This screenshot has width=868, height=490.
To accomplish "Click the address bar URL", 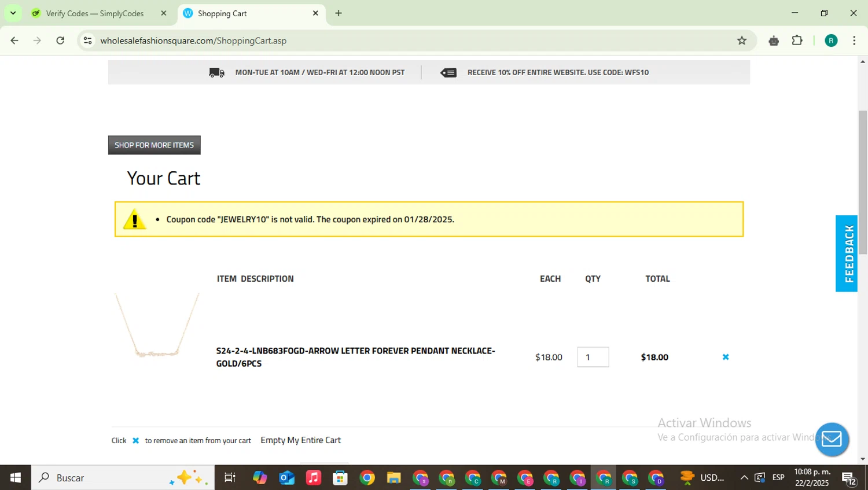I will click(193, 40).
